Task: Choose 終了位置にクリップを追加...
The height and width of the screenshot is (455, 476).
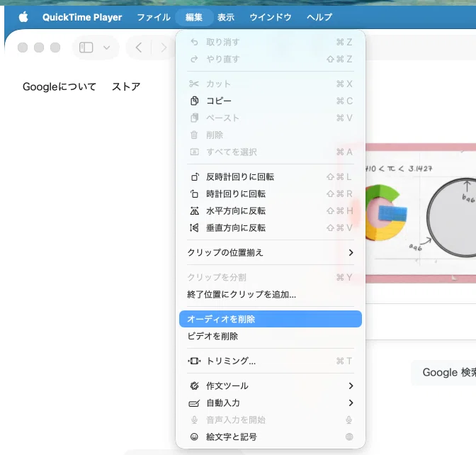Action: pyautogui.click(x=271, y=294)
